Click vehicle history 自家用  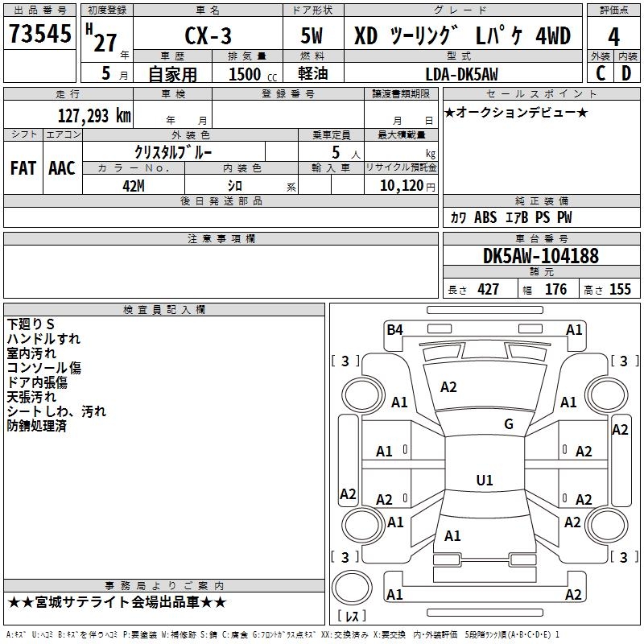click(x=172, y=74)
